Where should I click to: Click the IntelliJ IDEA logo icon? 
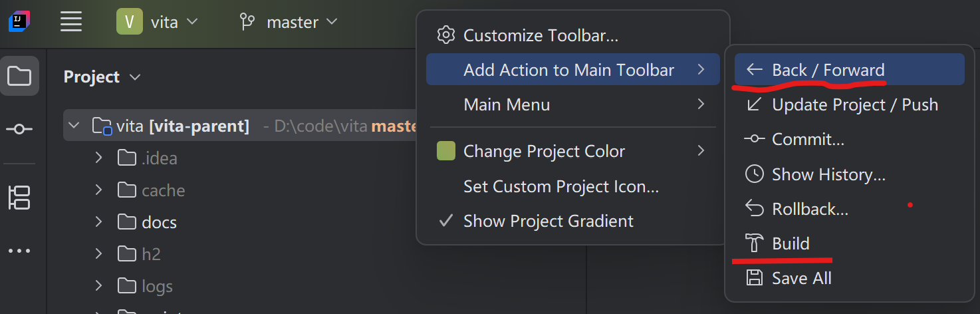(18, 22)
